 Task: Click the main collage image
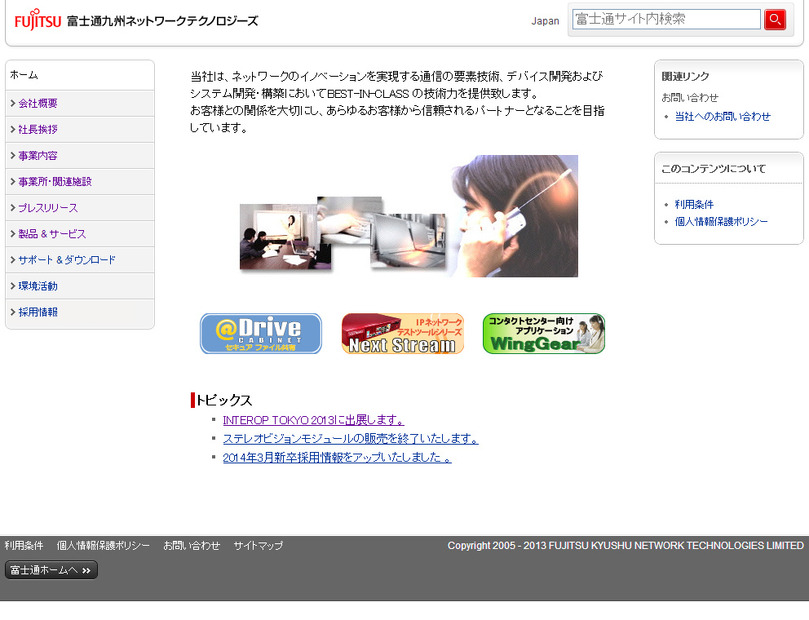pos(409,216)
